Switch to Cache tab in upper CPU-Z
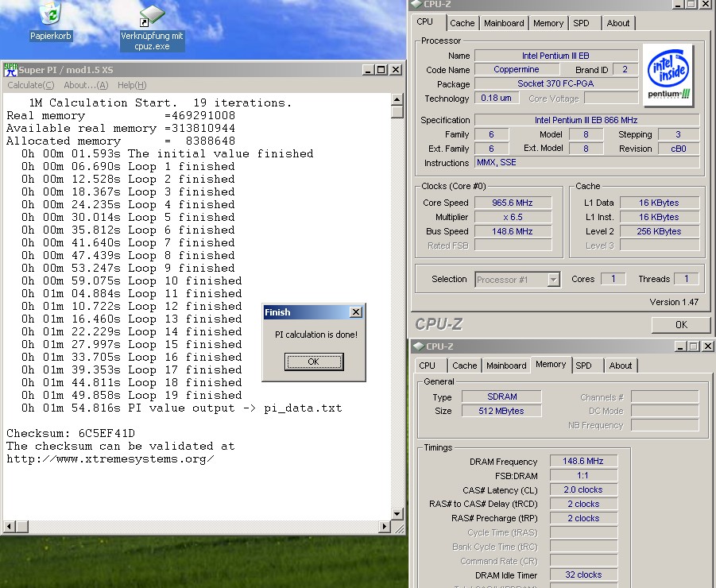This screenshot has width=716, height=588. point(462,23)
